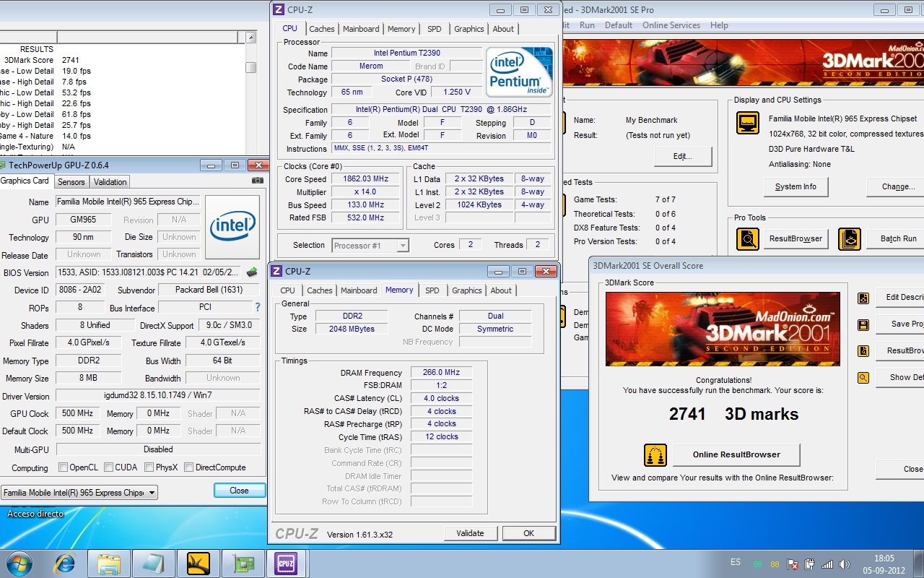924x578 pixels.
Task: Open the Online Services menu in 3DMark
Action: point(671,25)
